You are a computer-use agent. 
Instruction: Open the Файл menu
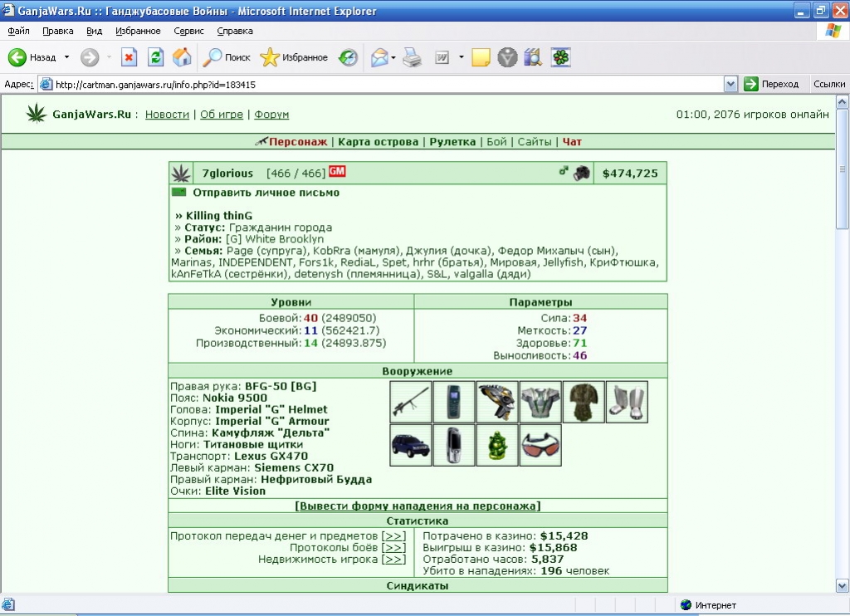tap(18, 31)
